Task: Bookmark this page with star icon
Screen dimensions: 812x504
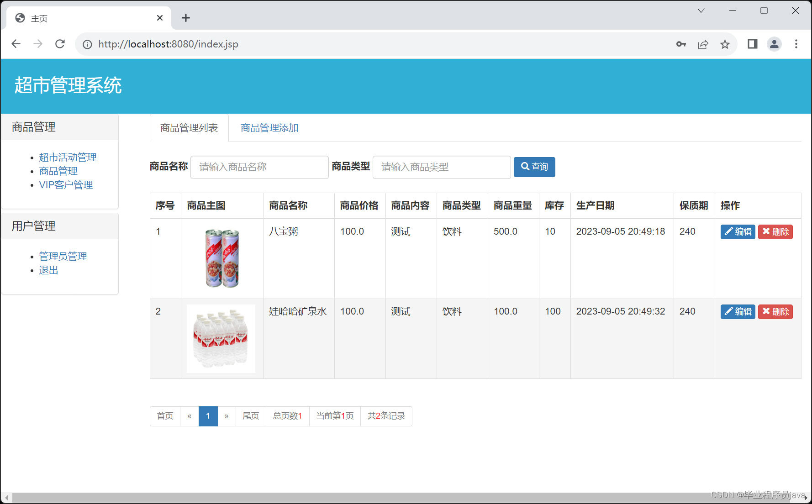Action: pyautogui.click(x=725, y=44)
